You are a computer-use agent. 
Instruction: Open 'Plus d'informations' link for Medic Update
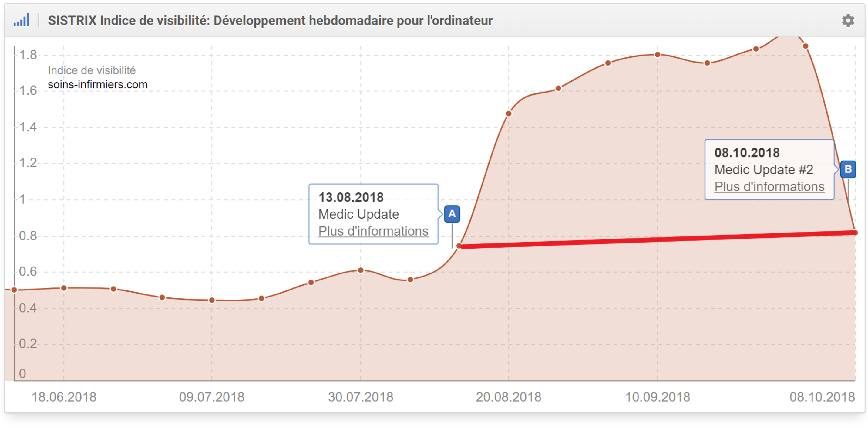tap(373, 231)
